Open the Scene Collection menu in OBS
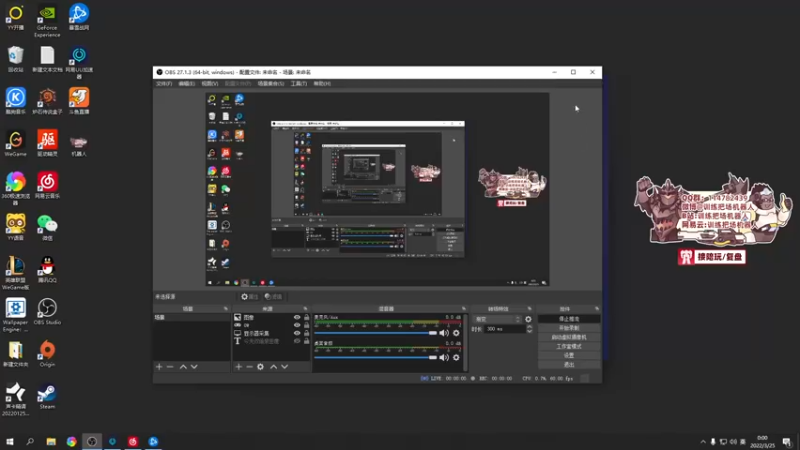 (x=271, y=84)
